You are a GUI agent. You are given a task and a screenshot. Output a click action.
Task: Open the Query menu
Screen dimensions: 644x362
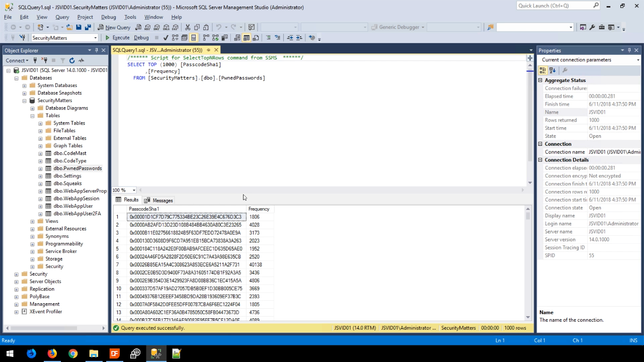click(62, 17)
